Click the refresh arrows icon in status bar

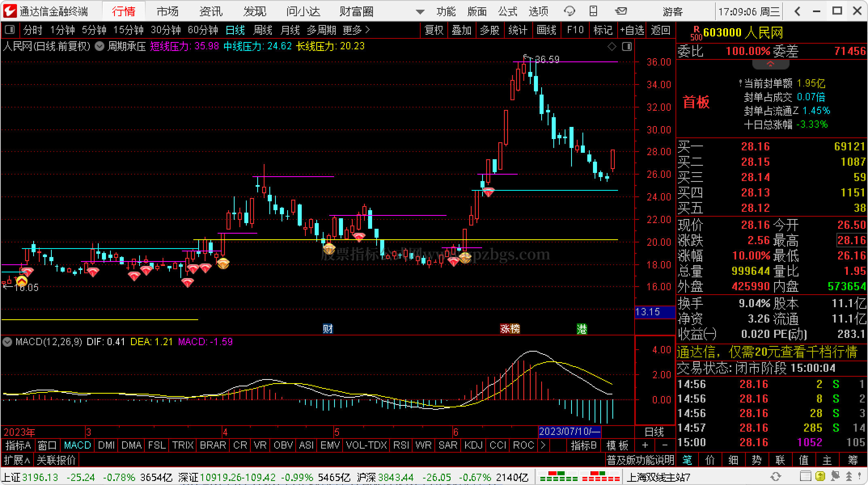coord(775,477)
